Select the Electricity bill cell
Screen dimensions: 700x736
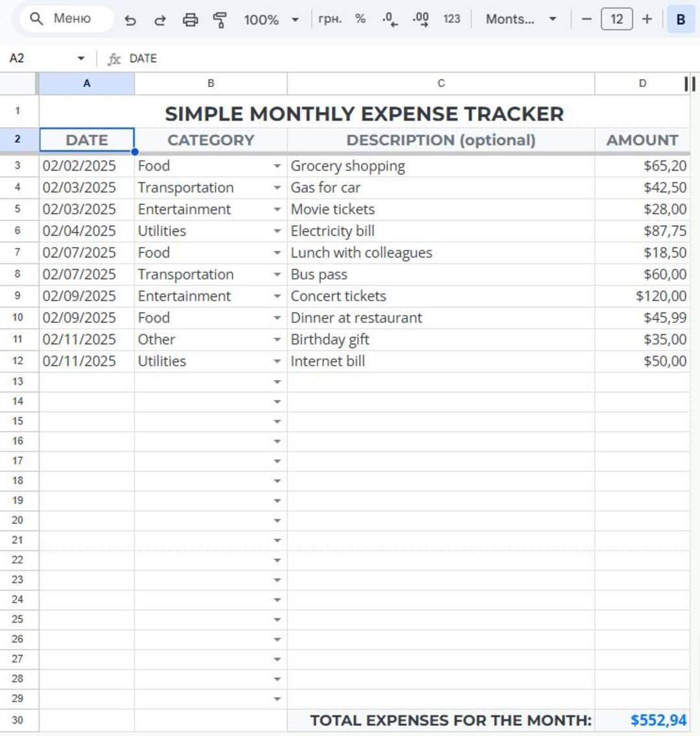tap(441, 231)
